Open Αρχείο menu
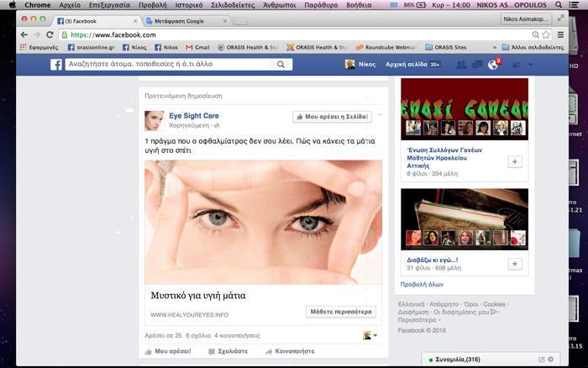The image size is (588, 368). (x=70, y=5)
